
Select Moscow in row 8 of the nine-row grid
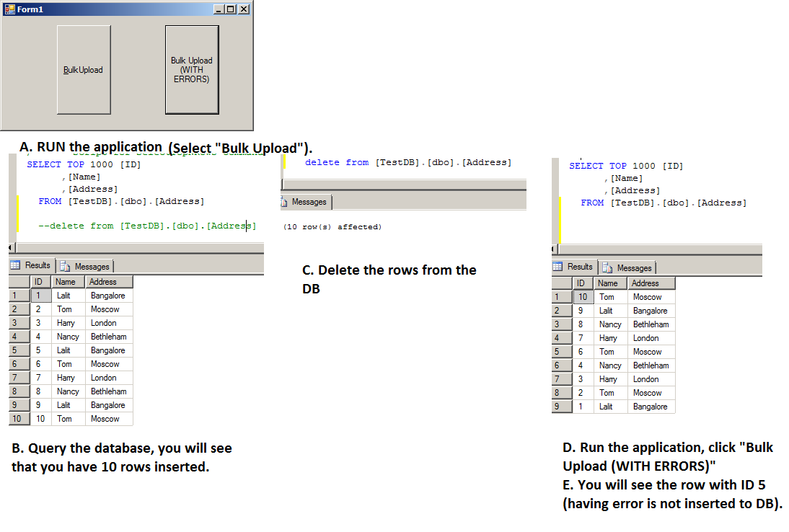point(651,393)
